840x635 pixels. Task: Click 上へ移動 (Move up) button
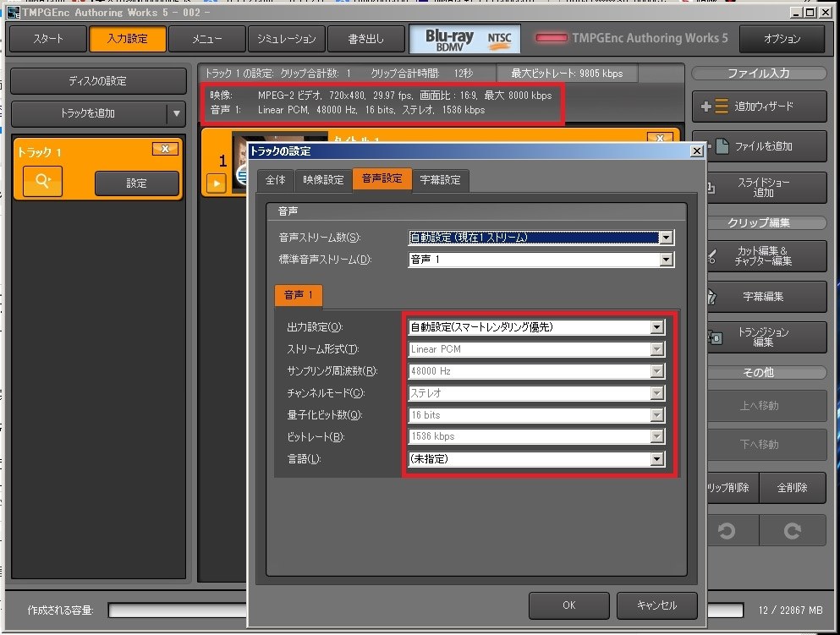pos(766,406)
